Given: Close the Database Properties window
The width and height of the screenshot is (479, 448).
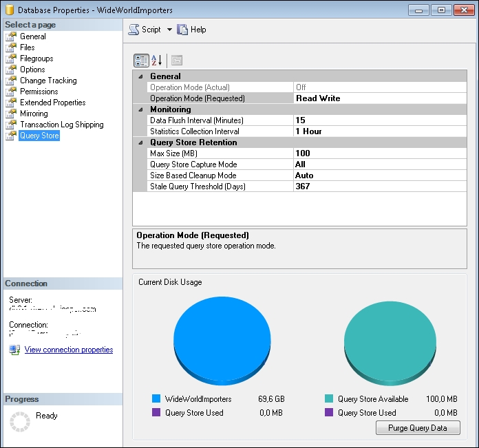Looking at the screenshot, I should [x=464, y=10].
